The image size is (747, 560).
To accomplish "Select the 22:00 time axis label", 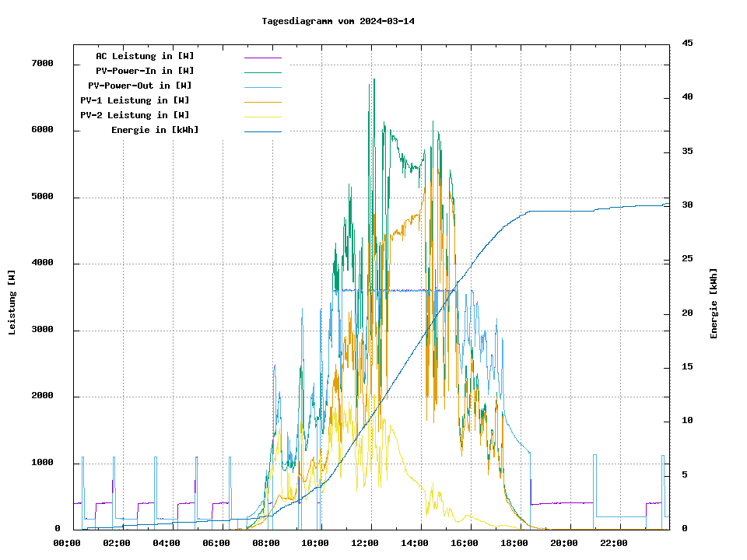I will (613, 543).
